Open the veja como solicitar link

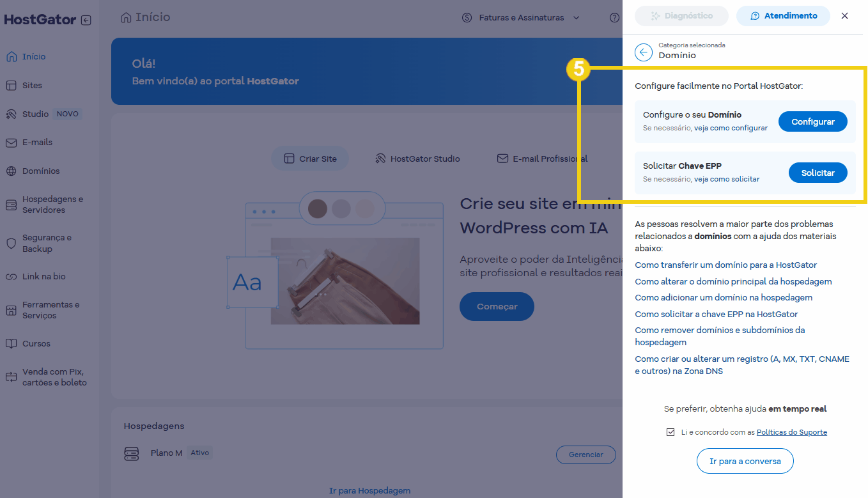[727, 179]
